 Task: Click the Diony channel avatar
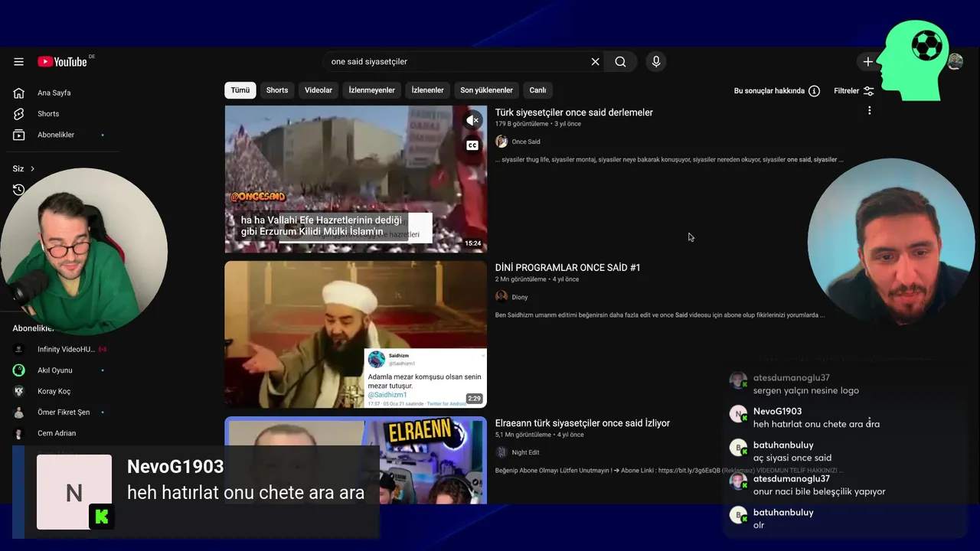pyautogui.click(x=501, y=297)
